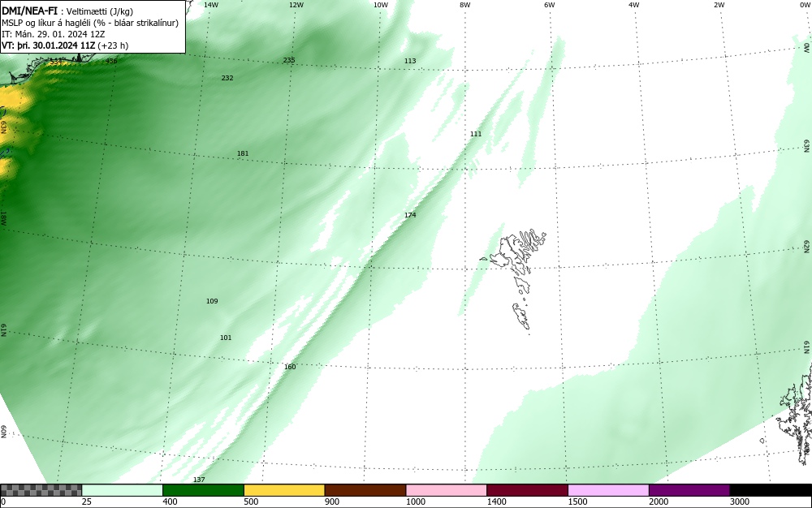Click the 6W longitude label
The image size is (812, 508).
(550, 5)
